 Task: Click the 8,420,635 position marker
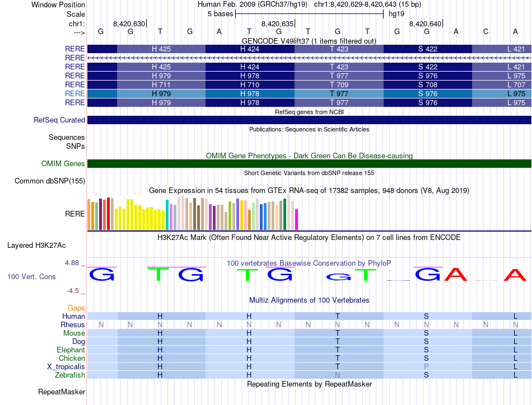pyautogui.click(x=277, y=23)
